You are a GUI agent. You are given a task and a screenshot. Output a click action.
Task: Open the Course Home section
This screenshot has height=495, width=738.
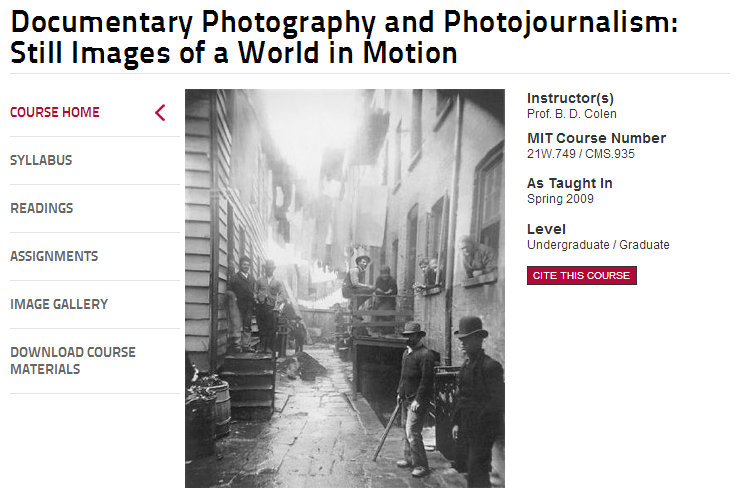coord(55,112)
